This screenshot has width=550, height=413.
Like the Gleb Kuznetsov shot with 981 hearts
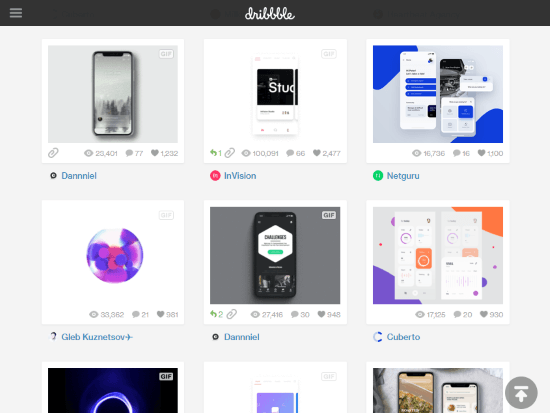point(161,314)
